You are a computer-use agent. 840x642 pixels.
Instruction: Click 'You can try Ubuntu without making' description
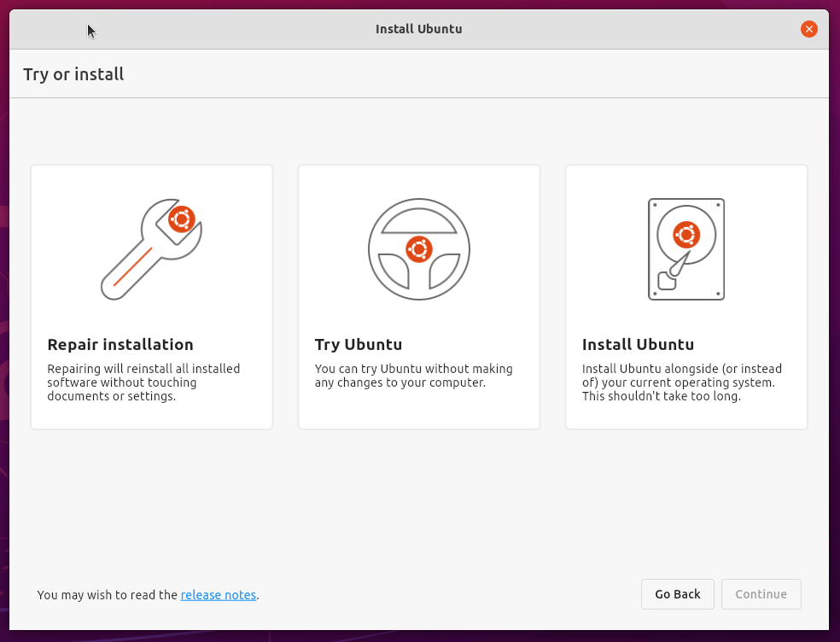(x=413, y=376)
